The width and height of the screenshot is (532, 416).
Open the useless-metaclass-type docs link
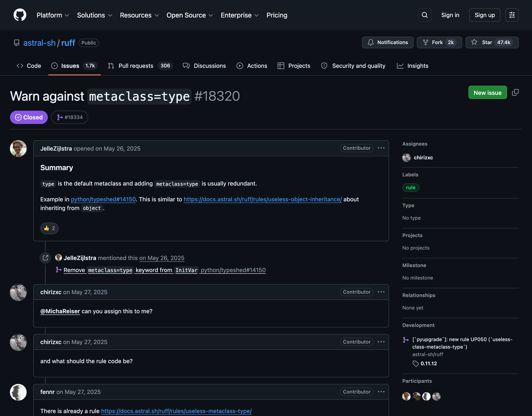tap(176, 411)
